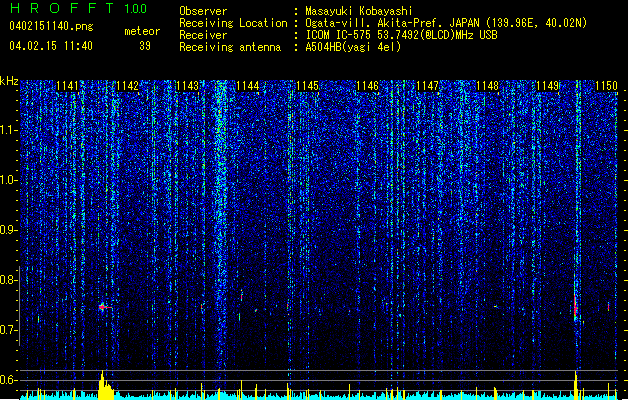
Task: Click the yellow power spike after 1149
Action: point(576,386)
